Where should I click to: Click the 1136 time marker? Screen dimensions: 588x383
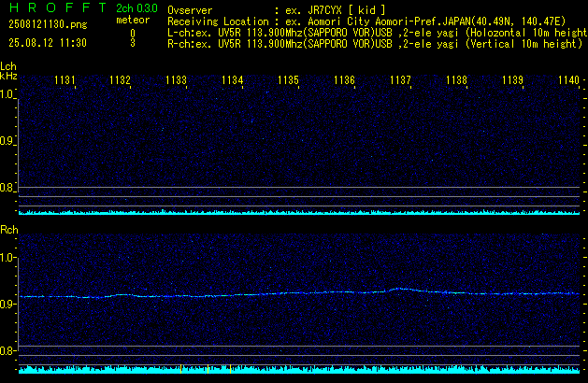344,80
